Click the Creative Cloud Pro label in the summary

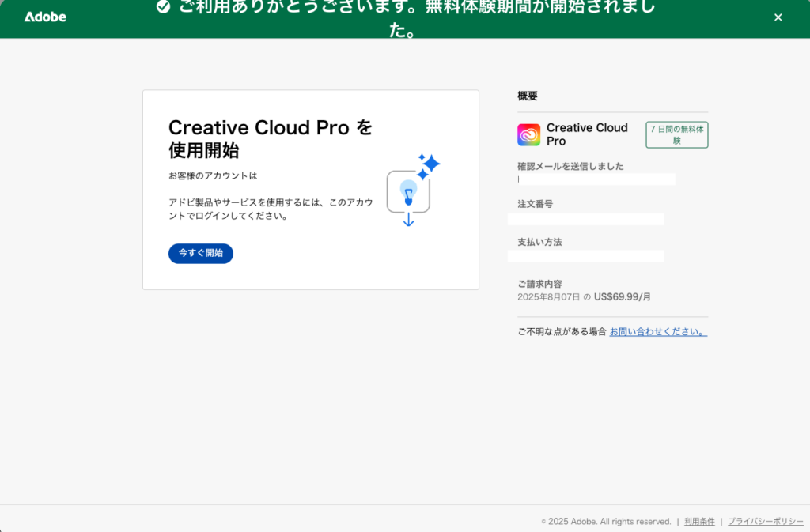[x=586, y=134]
